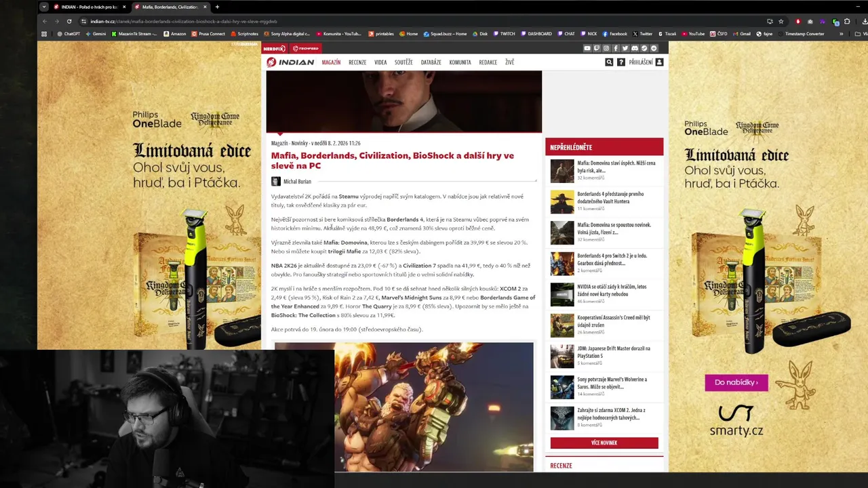Click the user profile icon next to Přihlášení
868x488 pixels.
pos(659,62)
